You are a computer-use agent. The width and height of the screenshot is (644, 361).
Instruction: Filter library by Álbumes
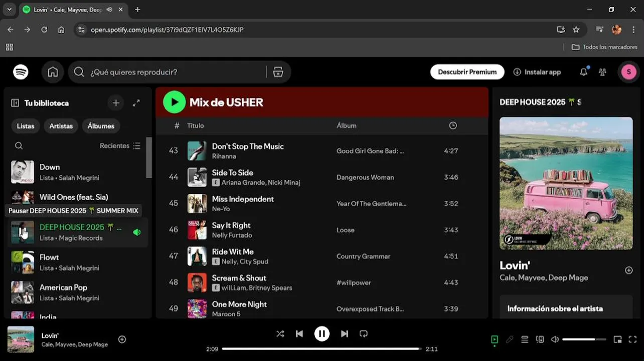coord(101,126)
